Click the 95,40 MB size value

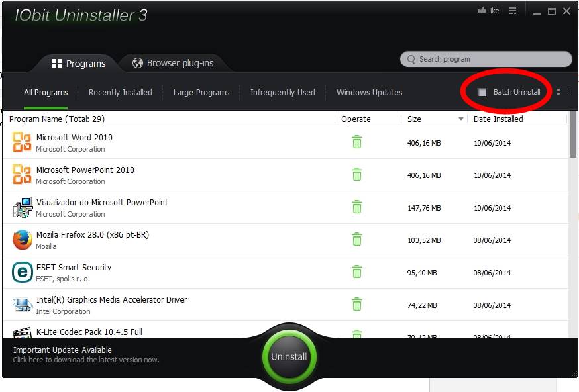(422, 273)
